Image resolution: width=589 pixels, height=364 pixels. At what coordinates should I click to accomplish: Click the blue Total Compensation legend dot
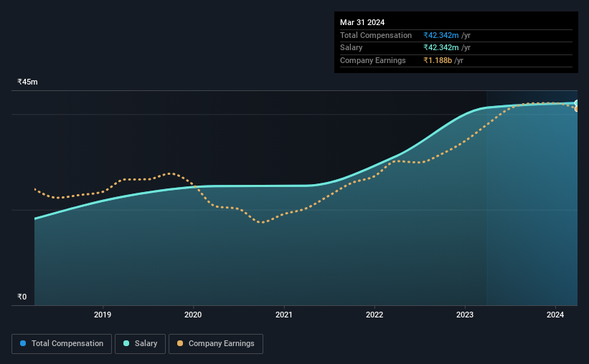23,343
